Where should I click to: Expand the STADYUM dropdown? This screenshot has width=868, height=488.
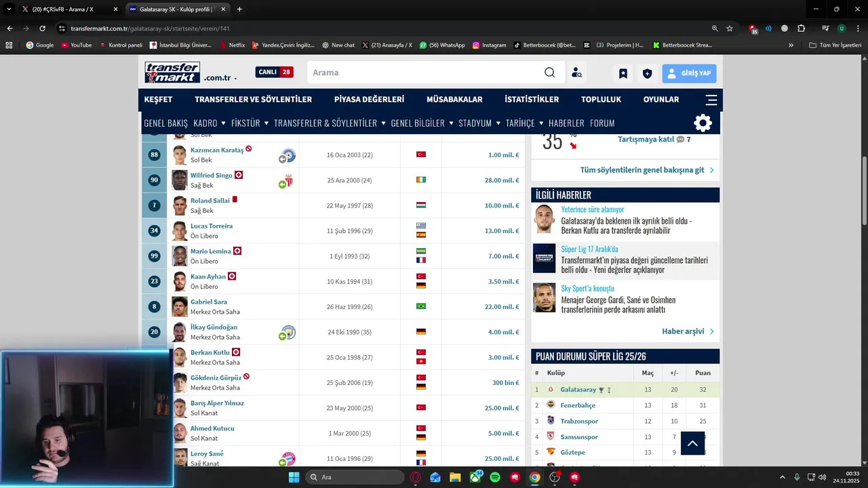coord(498,123)
